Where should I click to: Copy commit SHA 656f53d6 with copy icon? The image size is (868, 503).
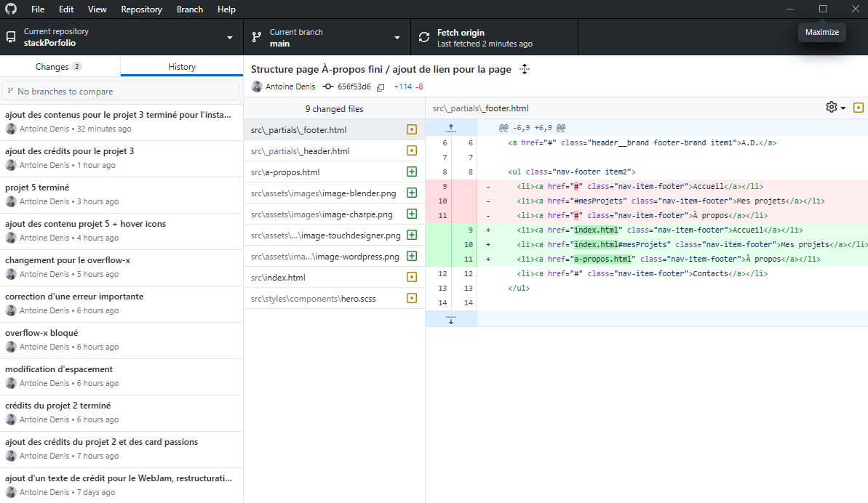coord(381,87)
